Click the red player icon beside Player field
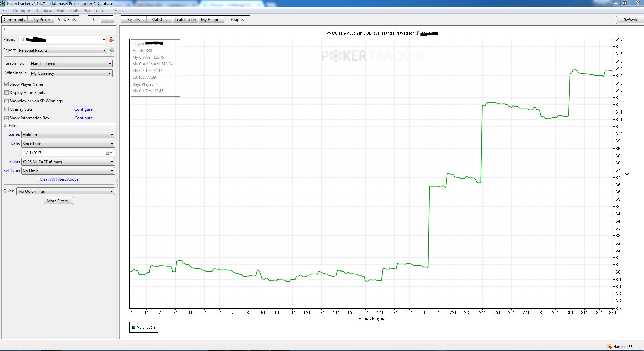 tap(111, 39)
